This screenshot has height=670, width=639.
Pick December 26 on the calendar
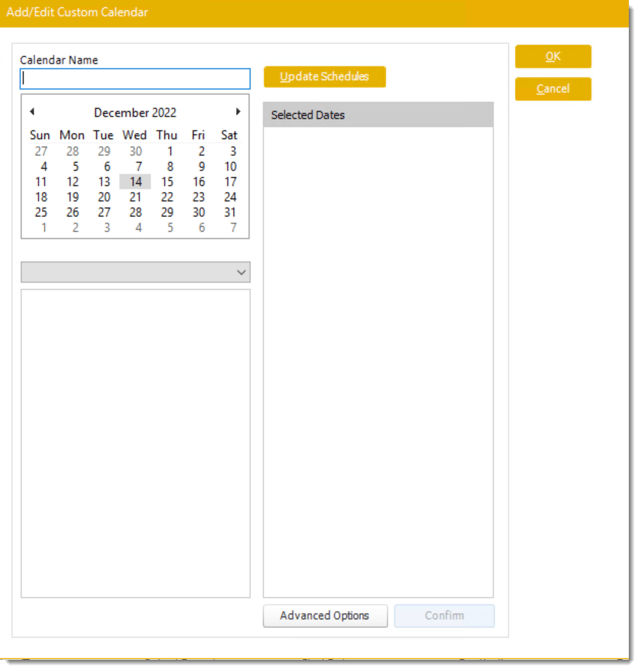(x=73, y=212)
